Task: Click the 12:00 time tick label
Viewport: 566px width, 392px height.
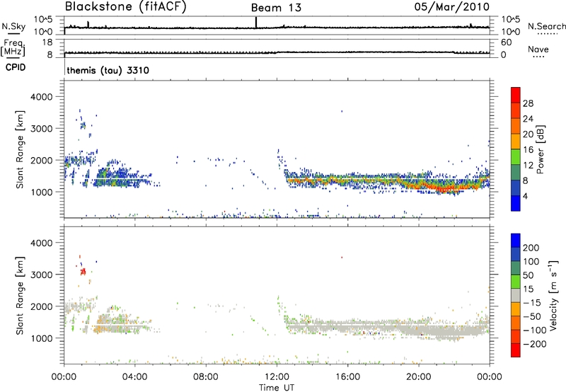Action: click(277, 377)
